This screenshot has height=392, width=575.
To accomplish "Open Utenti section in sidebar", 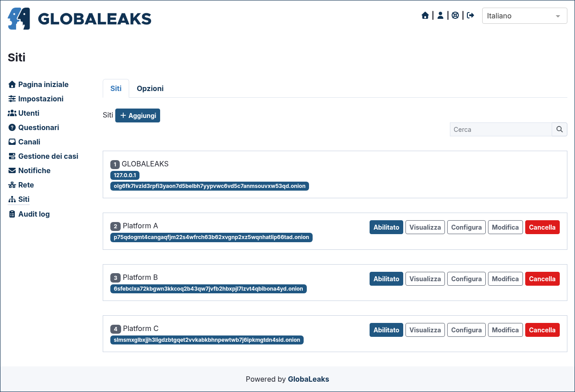I will [x=24, y=113].
